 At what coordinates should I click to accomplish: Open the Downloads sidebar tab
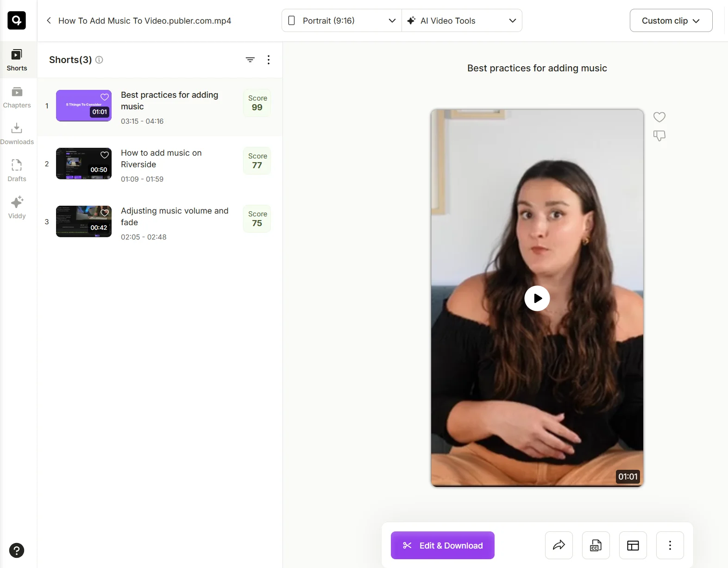(17, 134)
